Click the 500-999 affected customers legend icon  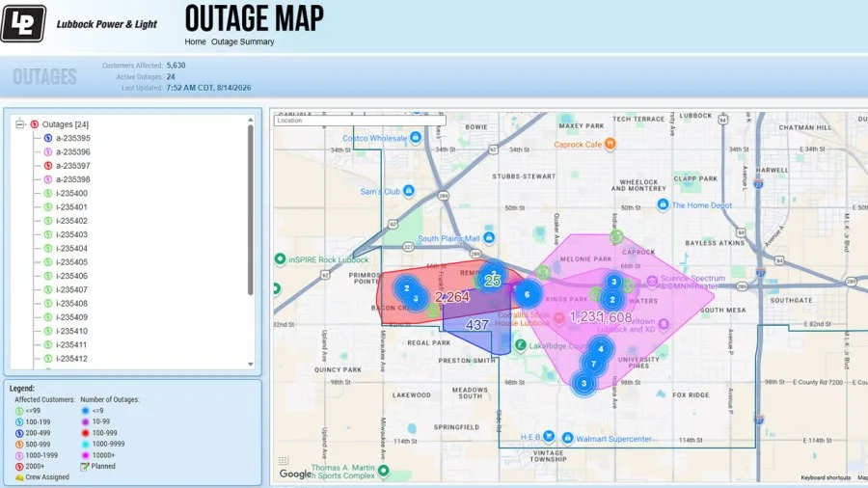[x=19, y=445]
